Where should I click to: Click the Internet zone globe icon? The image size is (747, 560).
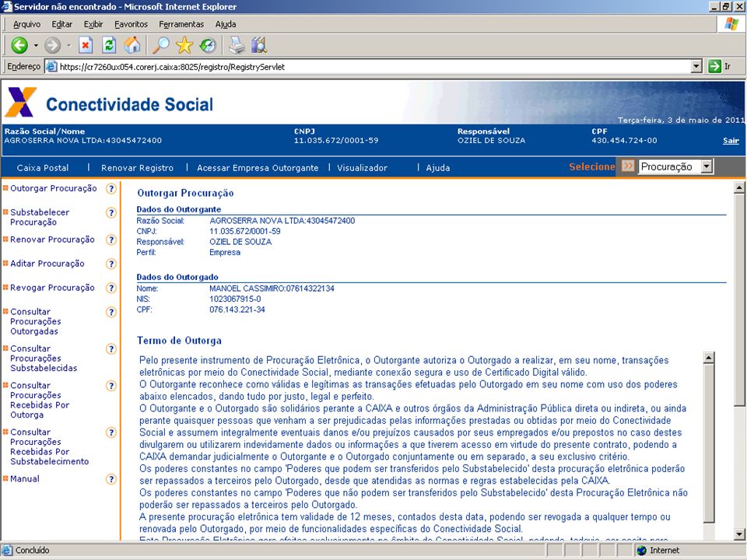[x=642, y=551]
